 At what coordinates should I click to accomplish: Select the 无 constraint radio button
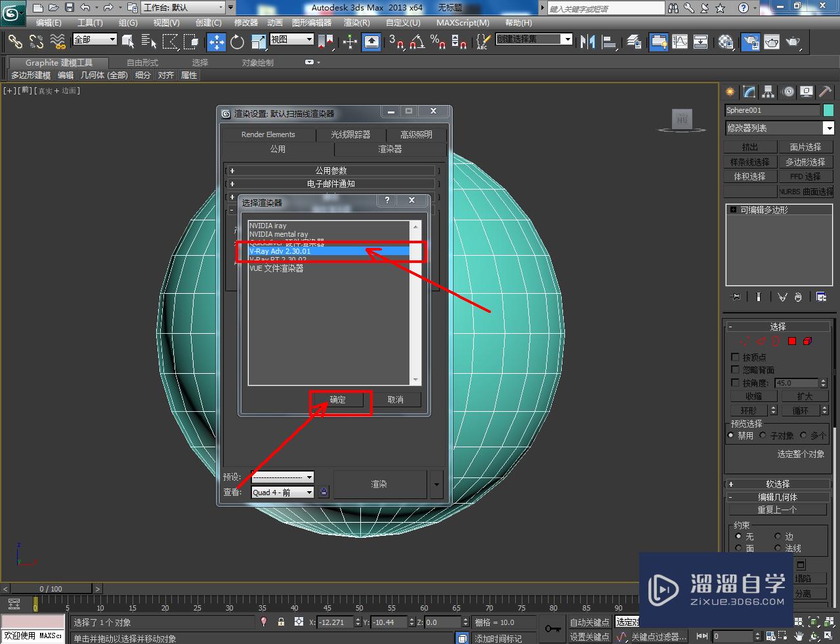click(739, 536)
